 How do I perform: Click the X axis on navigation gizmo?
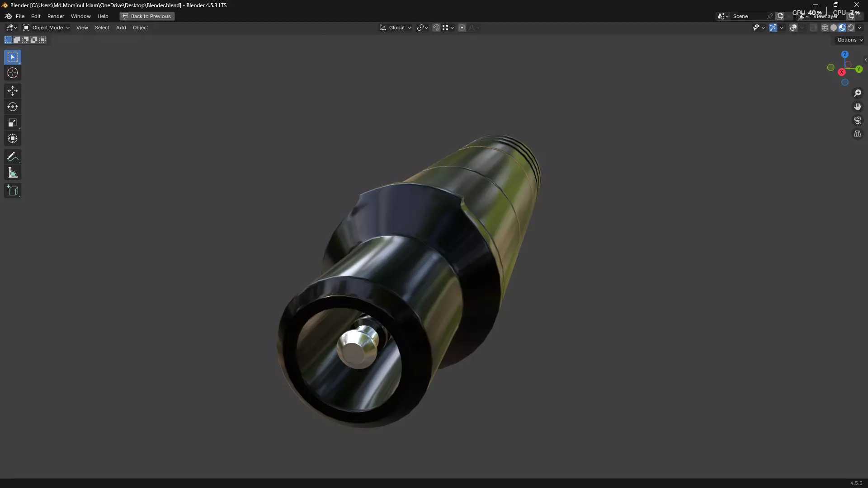click(842, 72)
